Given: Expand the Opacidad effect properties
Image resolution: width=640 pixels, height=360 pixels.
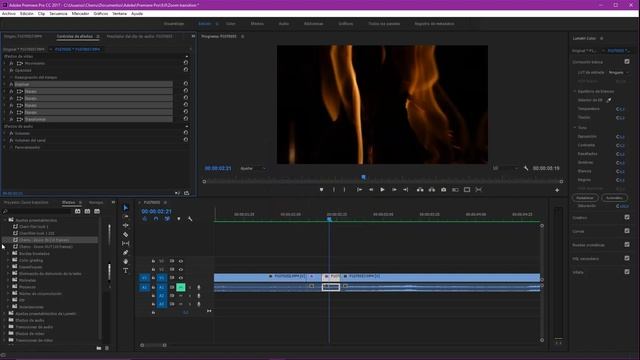Looking at the screenshot, I should click(4, 70).
